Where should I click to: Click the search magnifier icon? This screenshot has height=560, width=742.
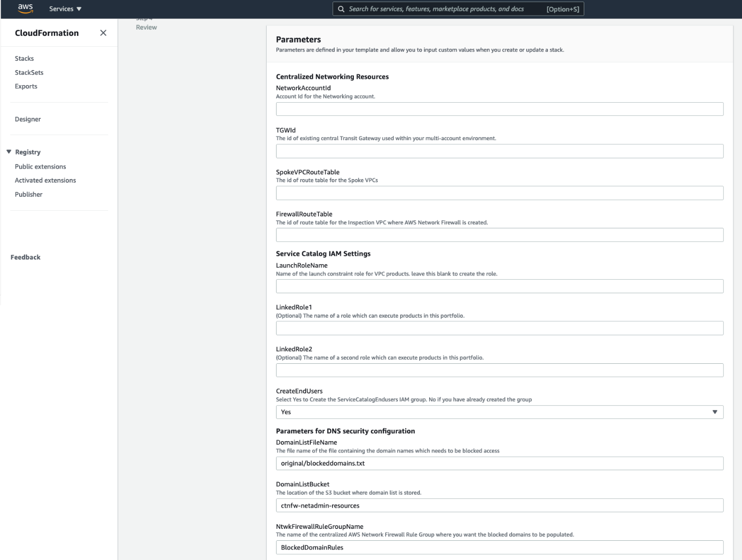(341, 8)
